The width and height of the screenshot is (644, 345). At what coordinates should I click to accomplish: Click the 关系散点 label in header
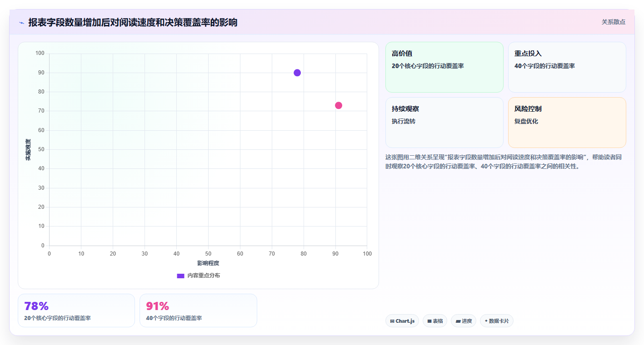[614, 22]
